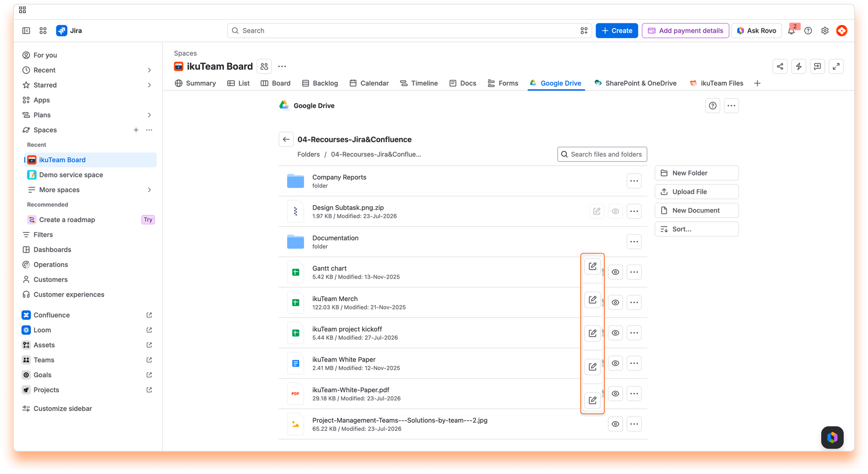Click the Upload File button
The height and width of the screenshot is (474, 868).
pos(696,192)
